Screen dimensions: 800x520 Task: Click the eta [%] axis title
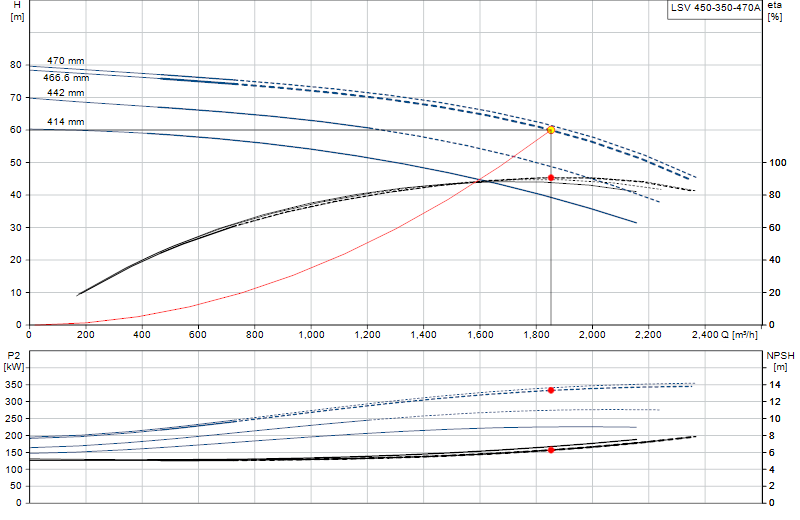coord(774,11)
